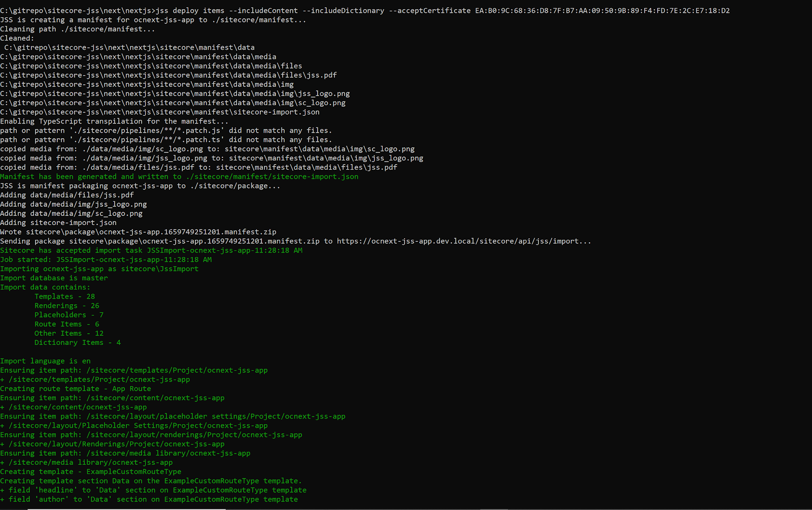Click 'Creating template section Data' line
The width and height of the screenshot is (812, 510).
click(151, 481)
